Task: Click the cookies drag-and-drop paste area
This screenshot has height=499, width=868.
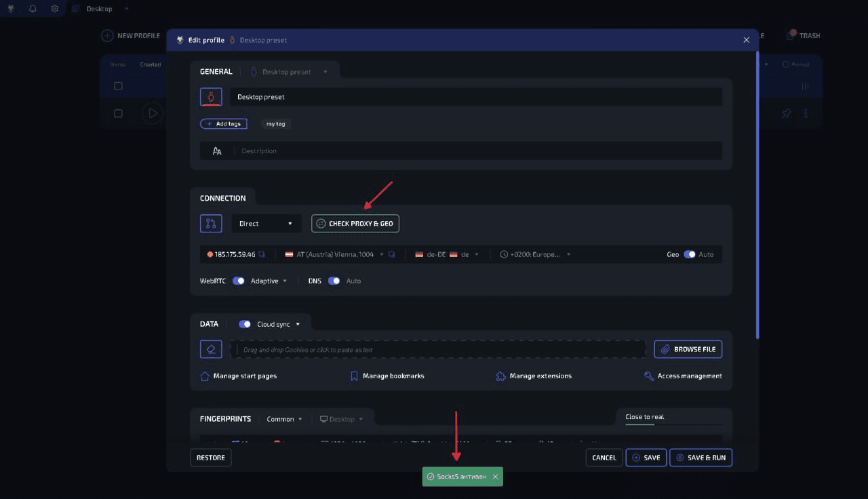Action: point(437,349)
